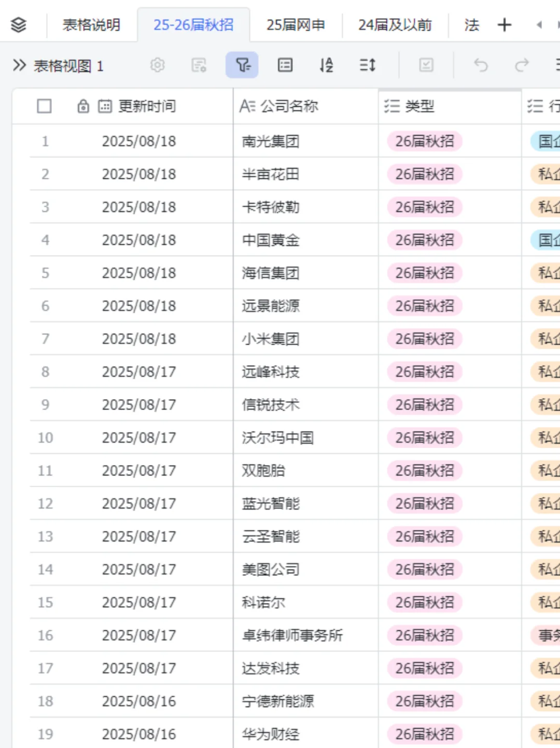Open the filter tool

pyautogui.click(x=242, y=65)
